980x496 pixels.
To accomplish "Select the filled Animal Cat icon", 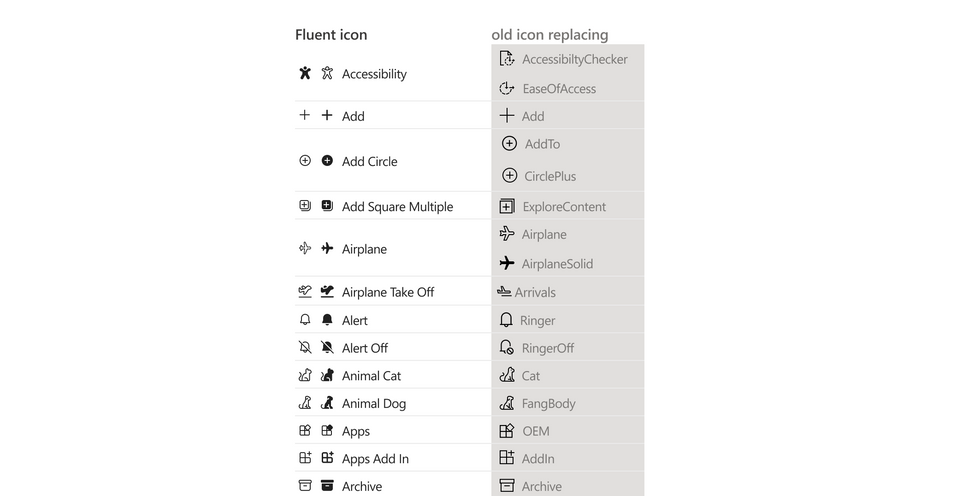I will click(327, 375).
